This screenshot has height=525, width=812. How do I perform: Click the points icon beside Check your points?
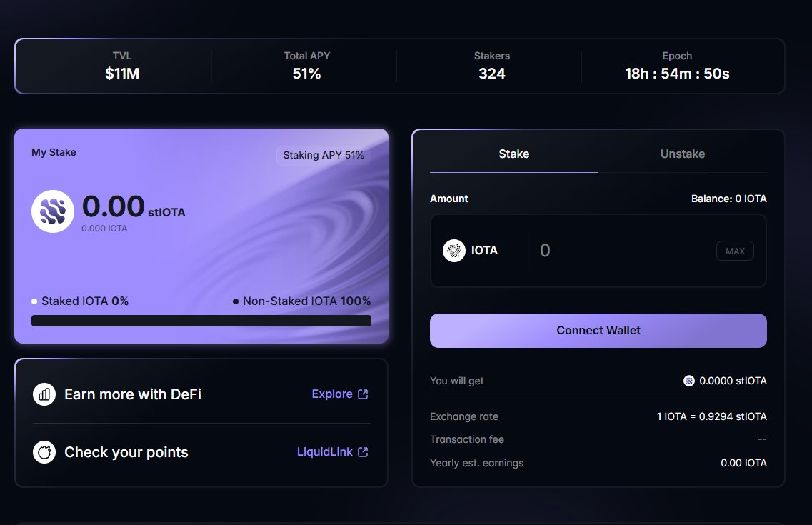point(44,452)
